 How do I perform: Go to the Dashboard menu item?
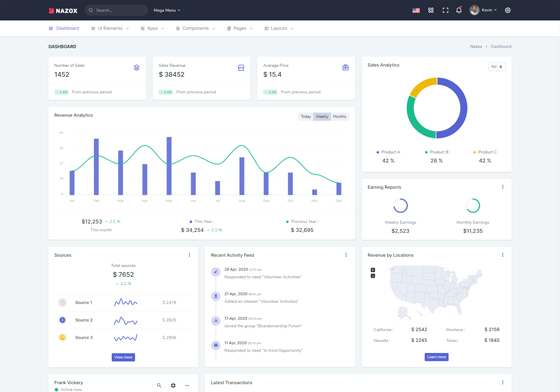coord(64,28)
